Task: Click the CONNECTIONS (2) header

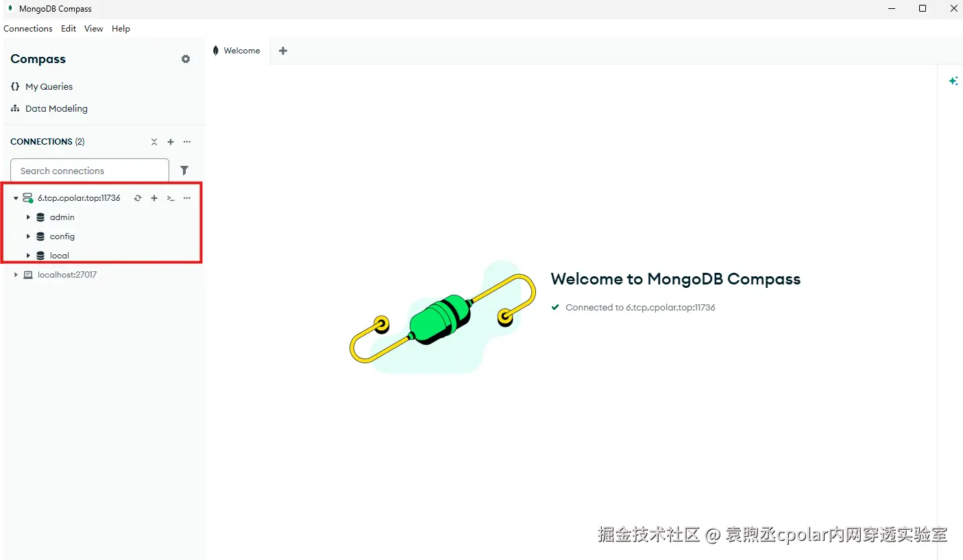Action: point(47,142)
